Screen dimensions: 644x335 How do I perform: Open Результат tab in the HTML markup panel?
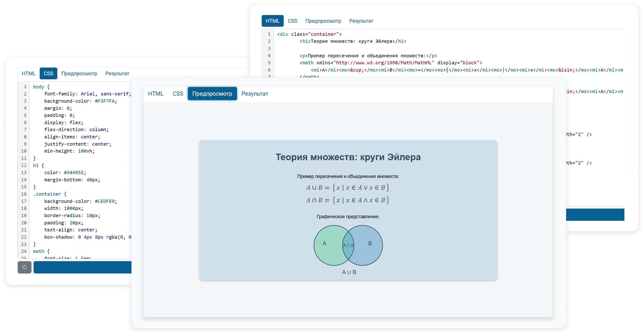(x=361, y=21)
